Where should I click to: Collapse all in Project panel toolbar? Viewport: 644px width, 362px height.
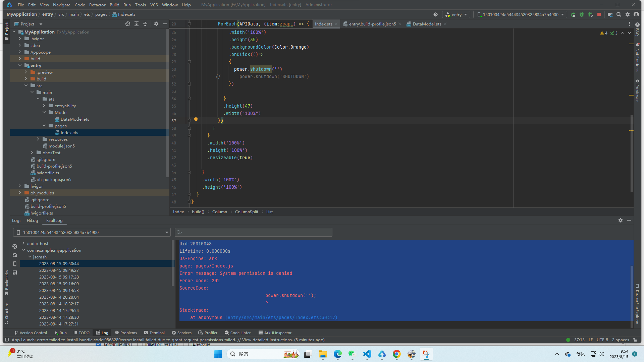(x=145, y=24)
